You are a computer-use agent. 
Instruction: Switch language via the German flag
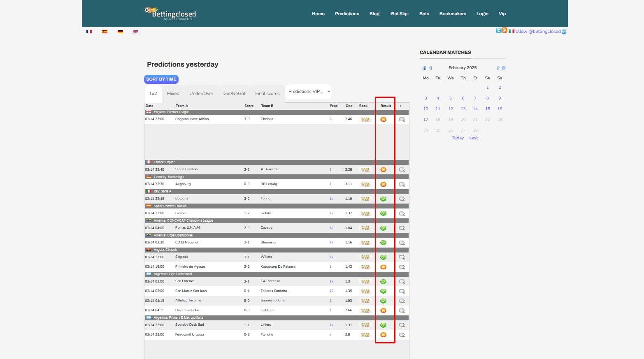pos(120,32)
